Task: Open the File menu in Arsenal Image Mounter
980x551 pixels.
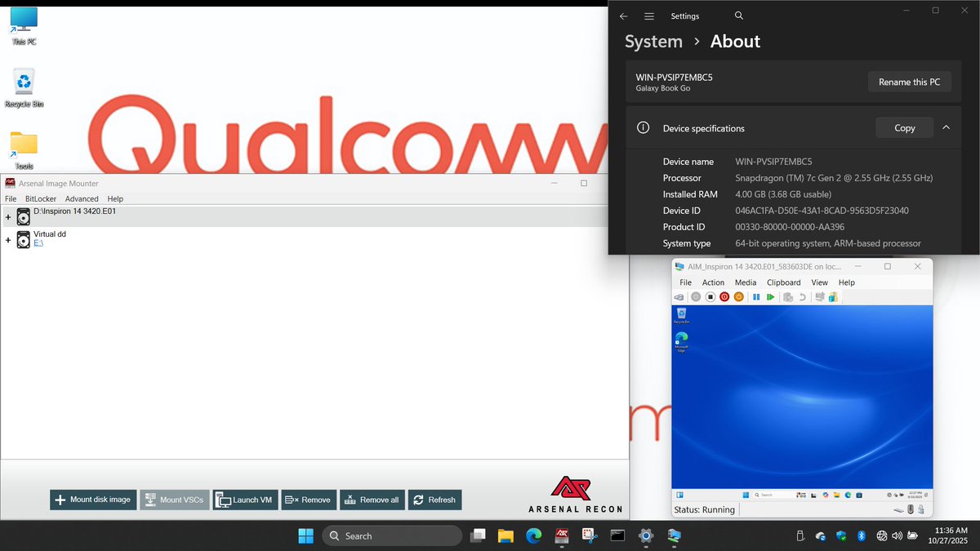Action: click(11, 198)
